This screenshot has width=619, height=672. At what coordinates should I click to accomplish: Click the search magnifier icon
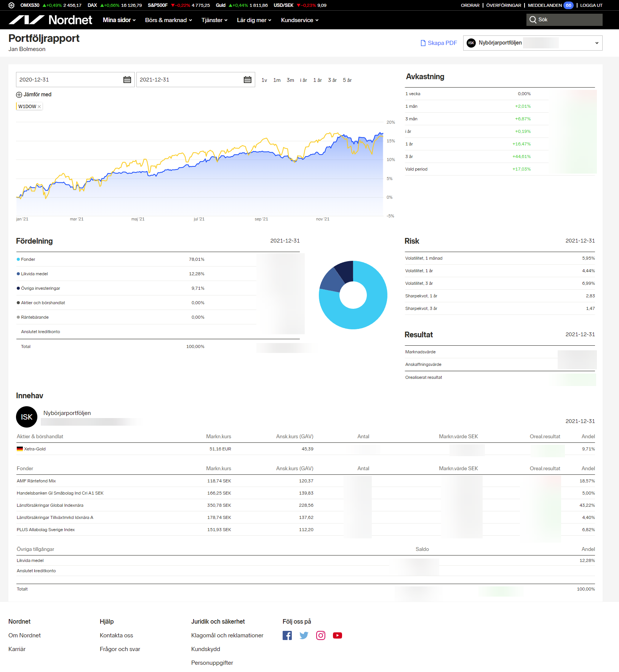(533, 20)
